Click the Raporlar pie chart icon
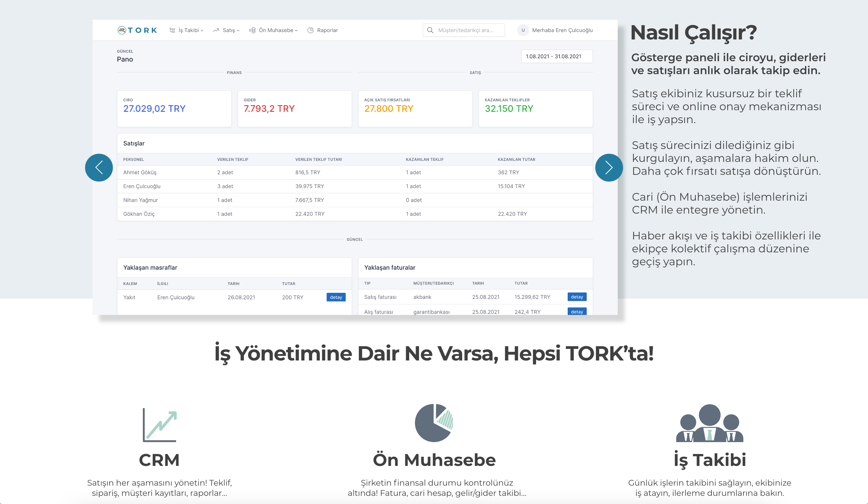 (x=310, y=30)
